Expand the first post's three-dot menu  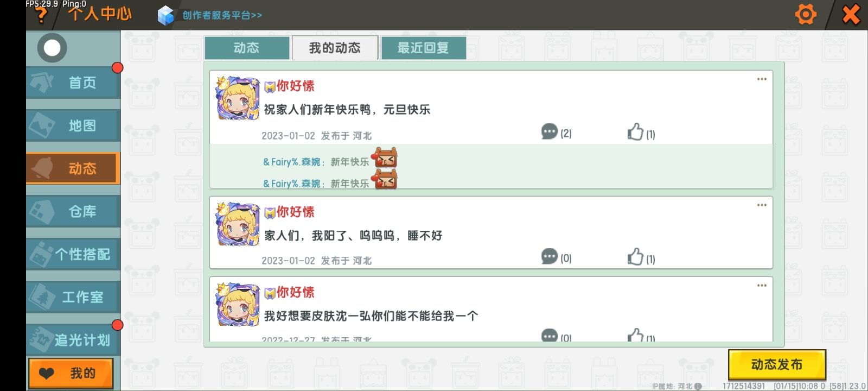coord(762,79)
